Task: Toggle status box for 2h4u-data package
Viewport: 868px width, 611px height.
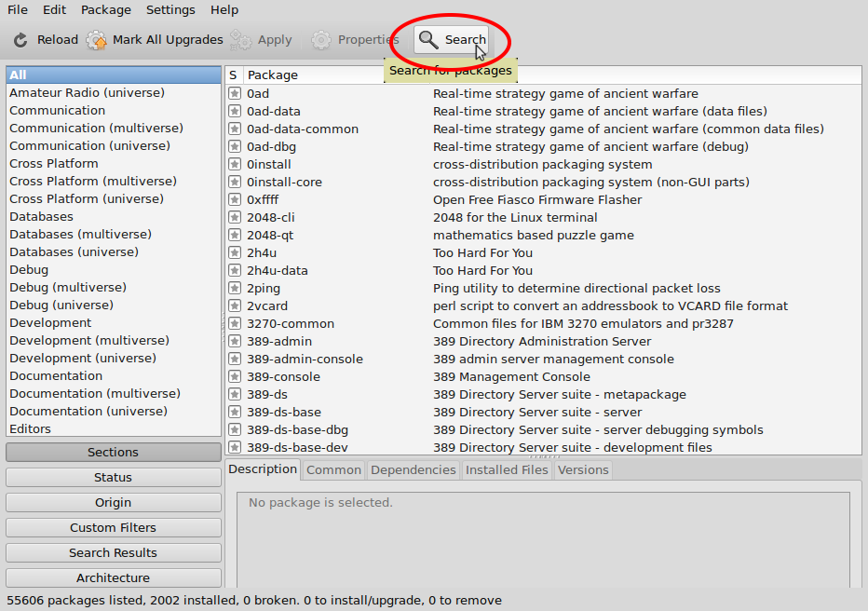Action: pyautogui.click(x=235, y=271)
